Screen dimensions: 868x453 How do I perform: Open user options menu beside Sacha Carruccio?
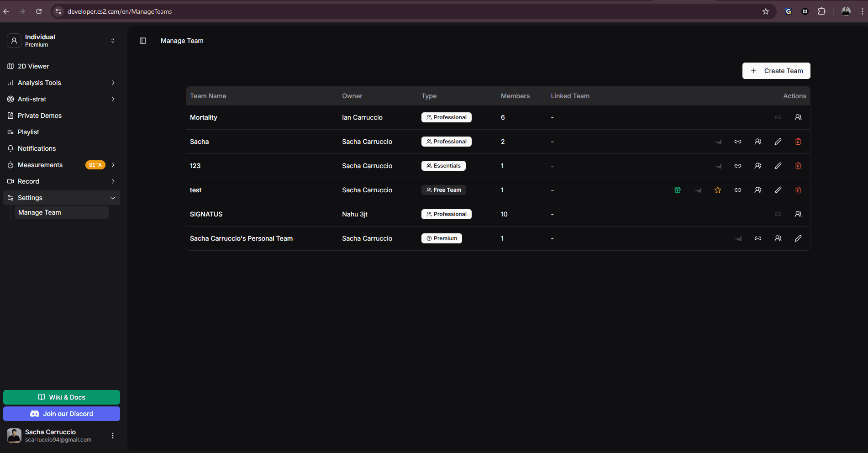tap(113, 436)
